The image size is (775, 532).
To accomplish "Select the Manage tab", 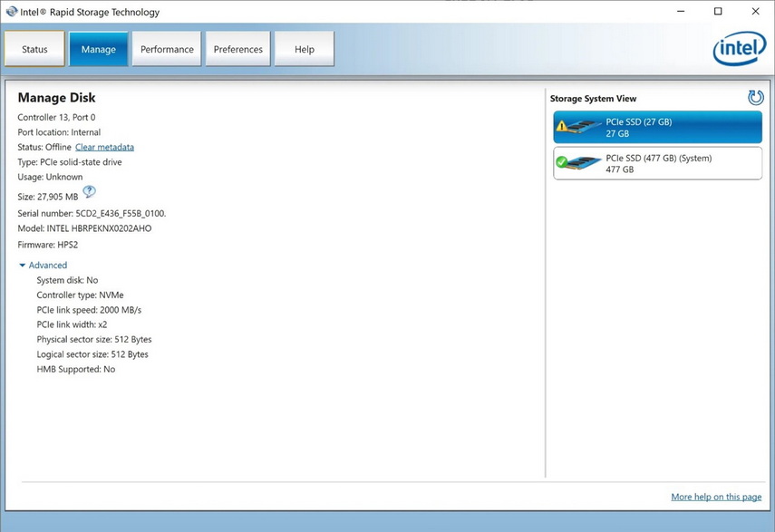I will [x=99, y=49].
